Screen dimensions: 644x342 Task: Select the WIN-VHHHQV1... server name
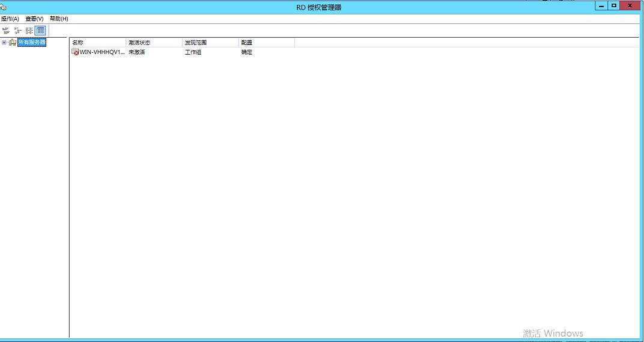tap(102, 52)
